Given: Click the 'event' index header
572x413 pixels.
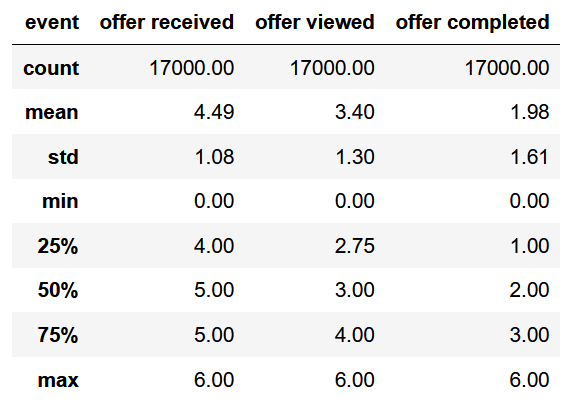Looking at the screenshot, I should [x=52, y=22].
